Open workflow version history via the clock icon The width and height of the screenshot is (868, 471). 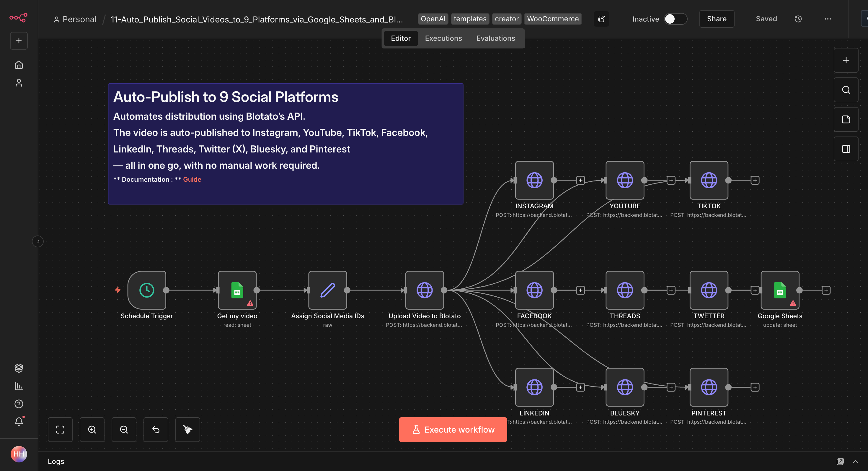798,19
